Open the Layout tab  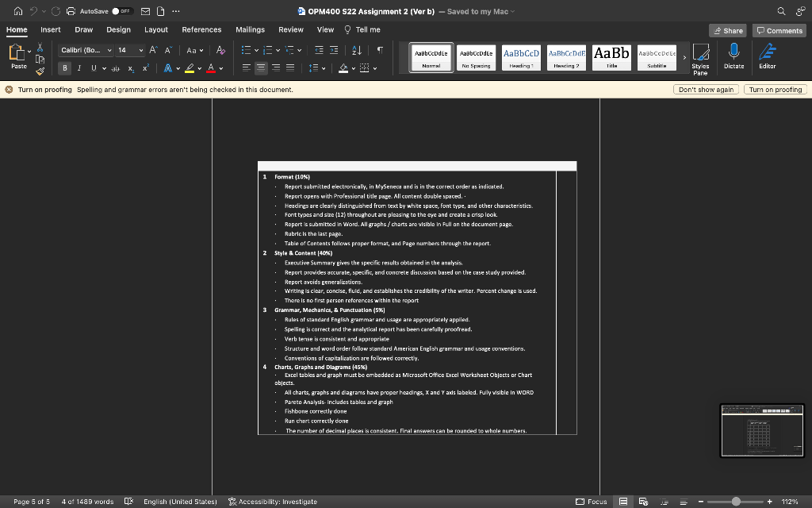(155, 29)
